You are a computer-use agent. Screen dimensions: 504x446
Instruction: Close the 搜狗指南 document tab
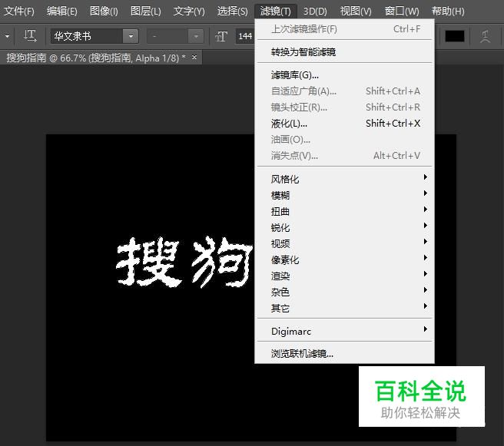(194, 57)
